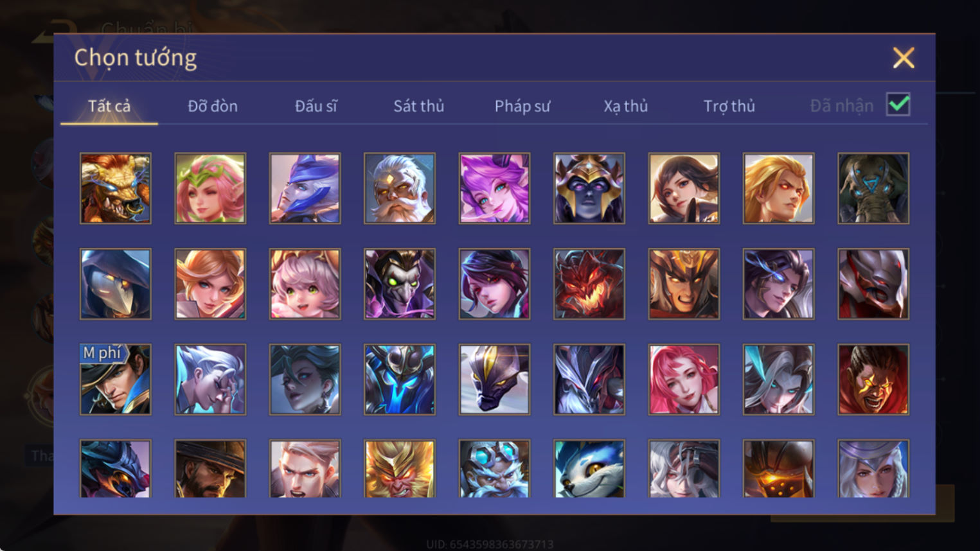Show Pháp sư heroes
Screen dimensions: 980x551
click(522, 106)
